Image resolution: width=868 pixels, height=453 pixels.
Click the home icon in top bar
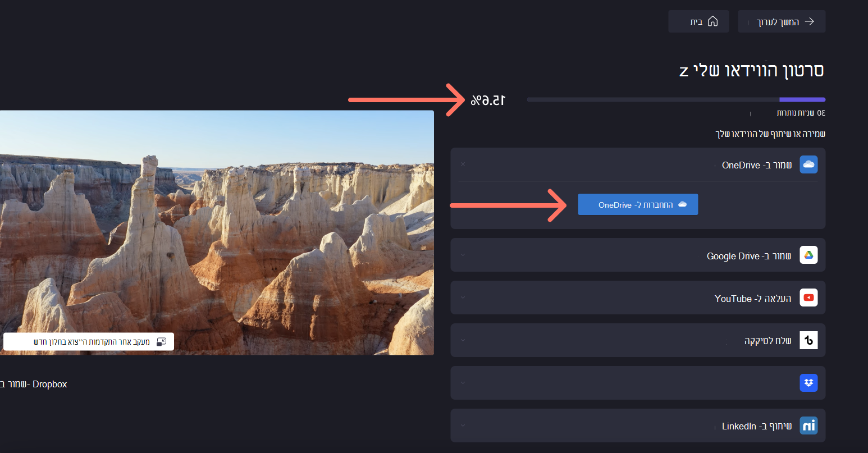point(712,21)
